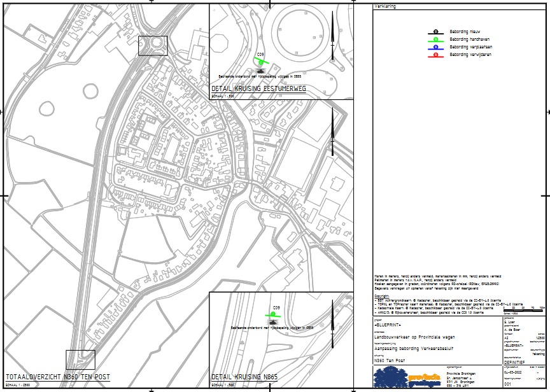
Task: Click the black 'Bebording nieuw' legend symbol
Action: 435,32
